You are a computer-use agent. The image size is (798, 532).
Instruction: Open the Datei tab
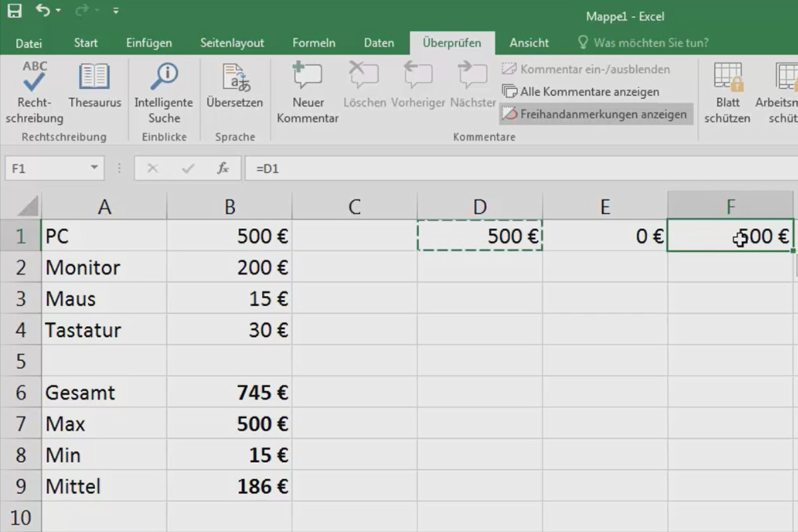pos(29,43)
